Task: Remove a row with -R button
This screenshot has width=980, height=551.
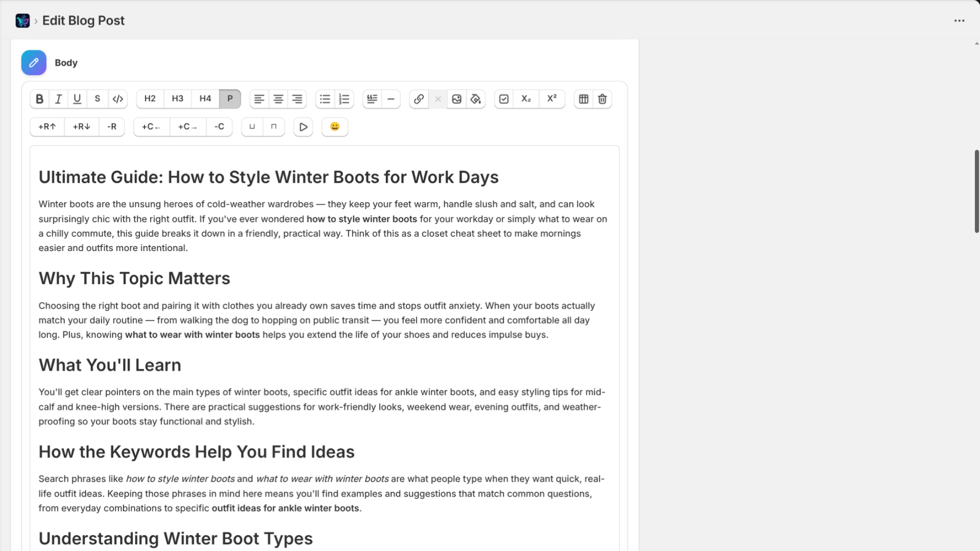Action: 112,127
